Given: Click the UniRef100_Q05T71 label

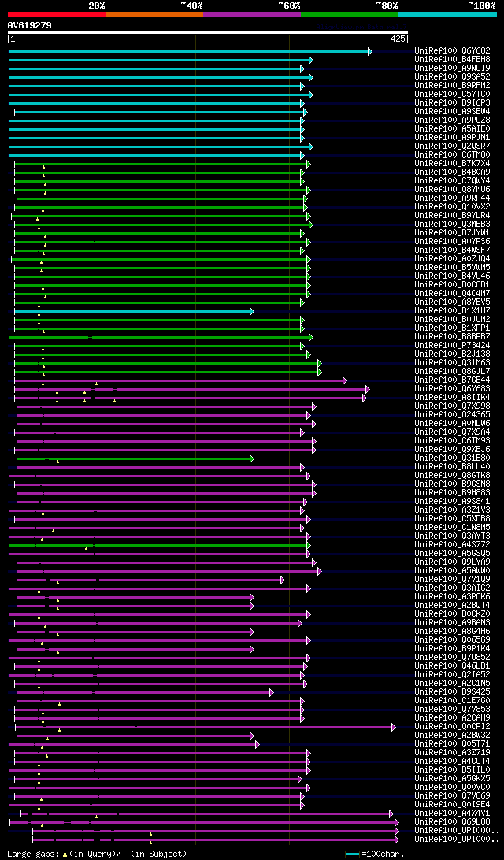Looking at the screenshot, I should pos(453,743).
